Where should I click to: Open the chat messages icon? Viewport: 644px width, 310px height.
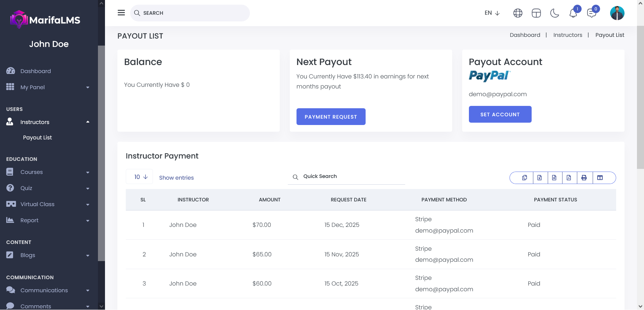[592, 13]
